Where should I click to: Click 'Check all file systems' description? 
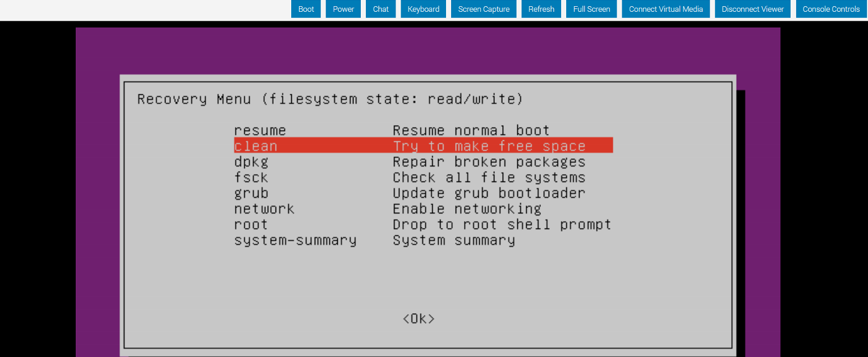tap(489, 177)
